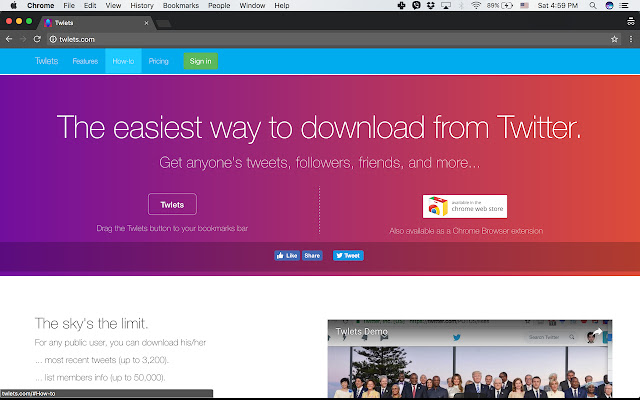This screenshot has height=400, width=640.
Task: Click the green Sign in button
Action: click(x=200, y=61)
